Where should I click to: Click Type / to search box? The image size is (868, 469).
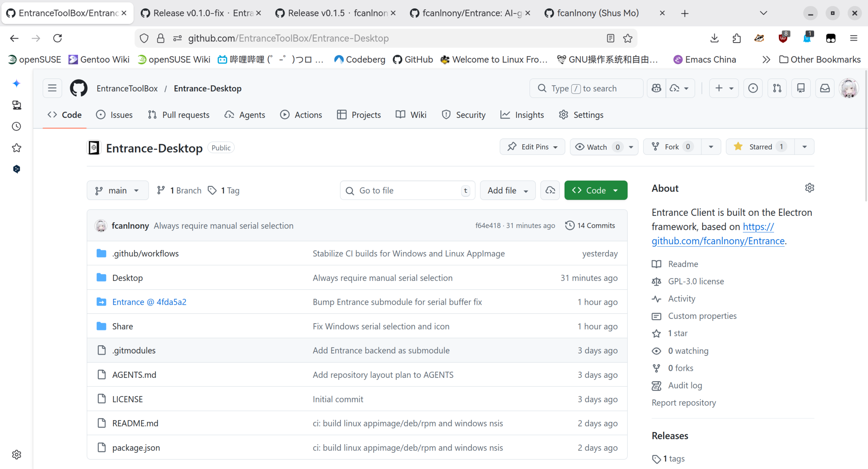click(x=586, y=88)
